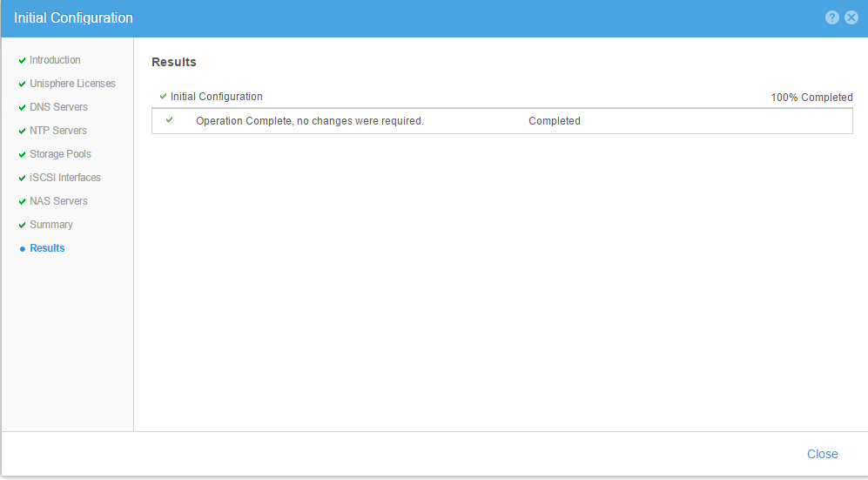The image size is (868, 480).
Task: Click the check mark next to Introduction
Action: click(22, 60)
